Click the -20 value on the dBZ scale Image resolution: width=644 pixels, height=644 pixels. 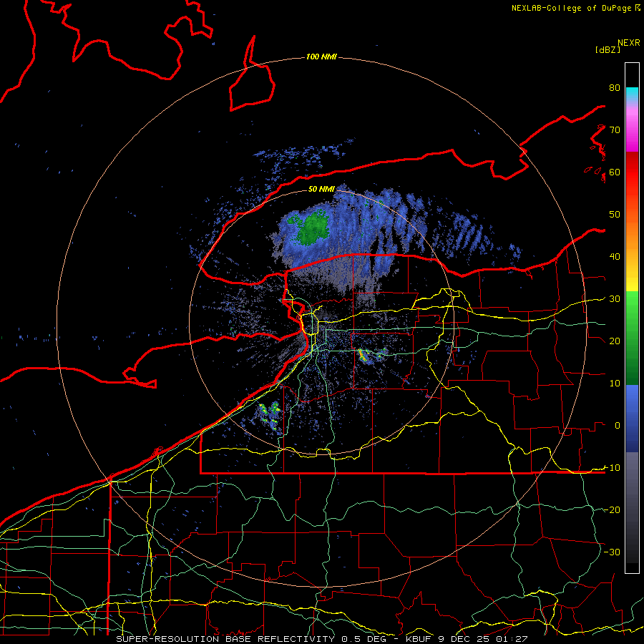[x=612, y=510]
